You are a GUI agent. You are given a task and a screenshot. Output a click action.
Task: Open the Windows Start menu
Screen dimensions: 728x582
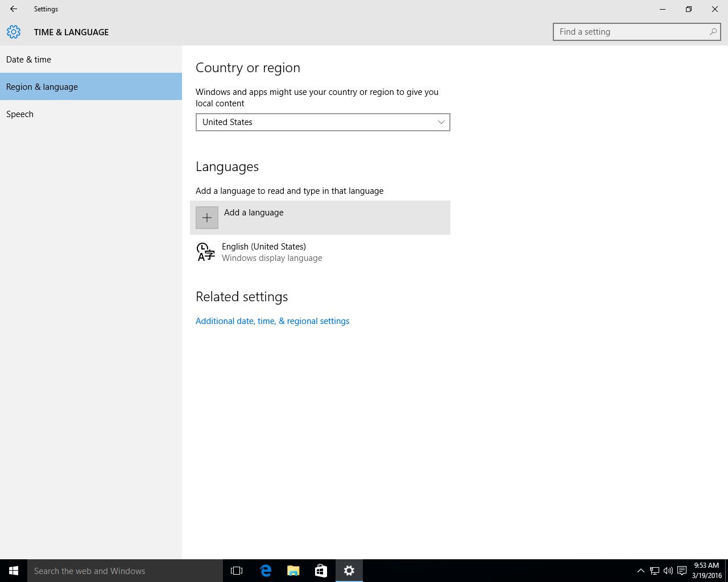click(x=14, y=571)
